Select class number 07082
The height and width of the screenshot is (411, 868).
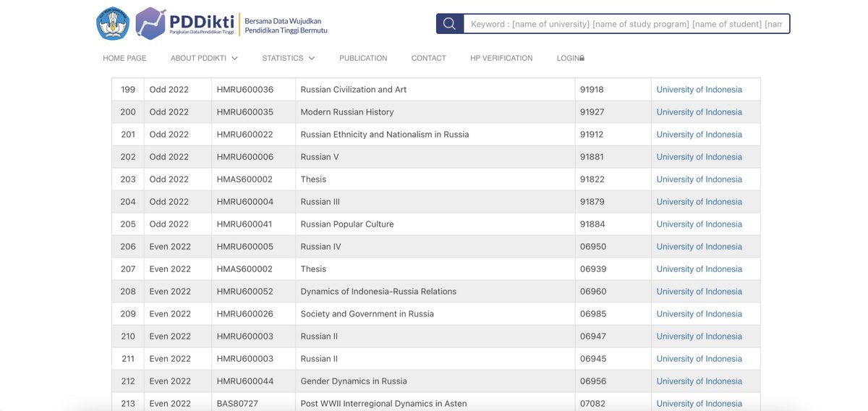click(593, 404)
